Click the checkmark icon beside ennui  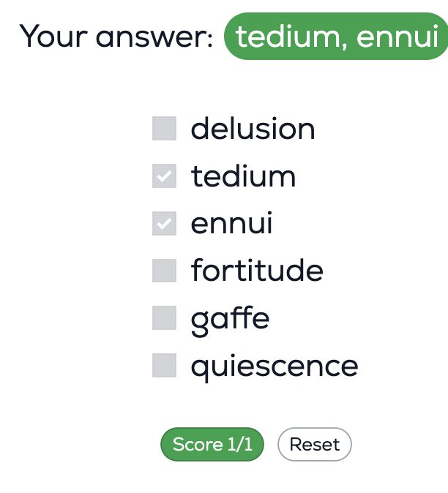[164, 224]
